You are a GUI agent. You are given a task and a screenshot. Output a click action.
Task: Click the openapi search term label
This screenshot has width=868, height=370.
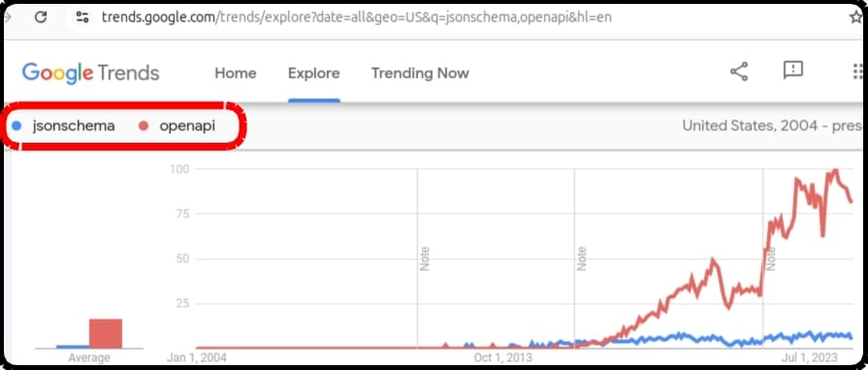point(187,126)
